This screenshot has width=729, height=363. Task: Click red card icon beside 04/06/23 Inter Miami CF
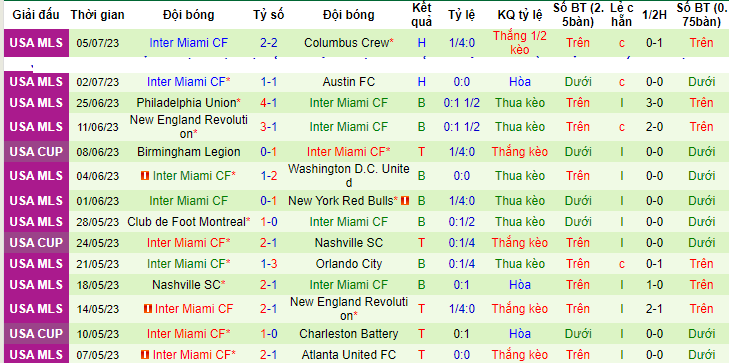pos(145,176)
